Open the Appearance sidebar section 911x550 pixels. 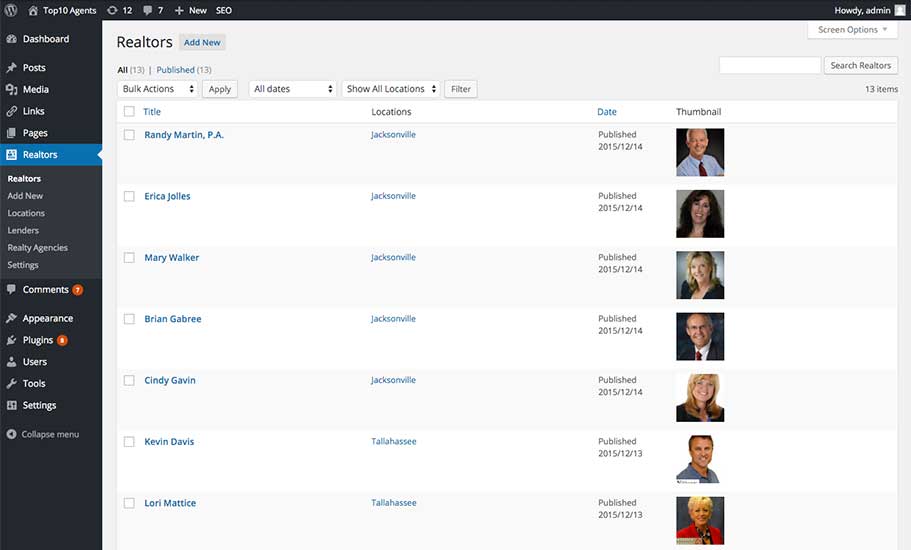pos(47,318)
